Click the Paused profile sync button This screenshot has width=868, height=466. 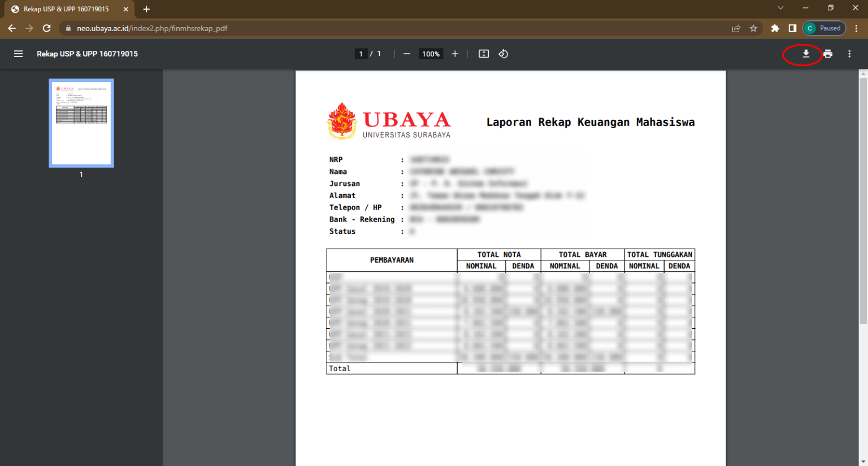(x=824, y=28)
